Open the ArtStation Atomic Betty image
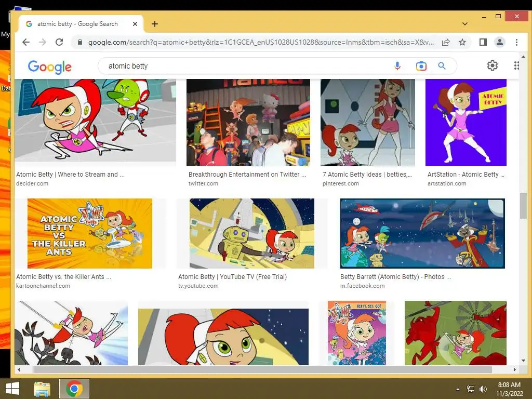The image size is (532, 399). click(x=466, y=123)
